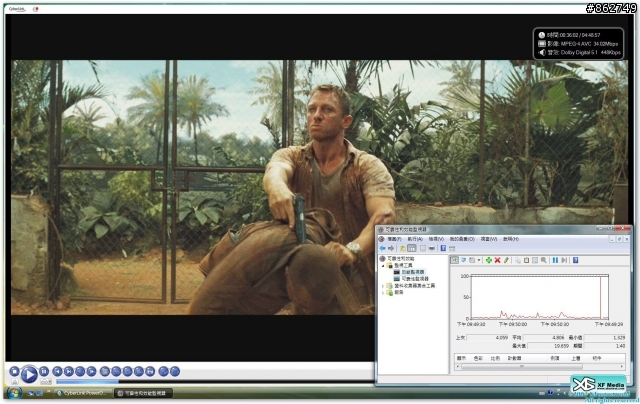
Task: Expand the Data Collector Sets node
Action: coord(383,286)
